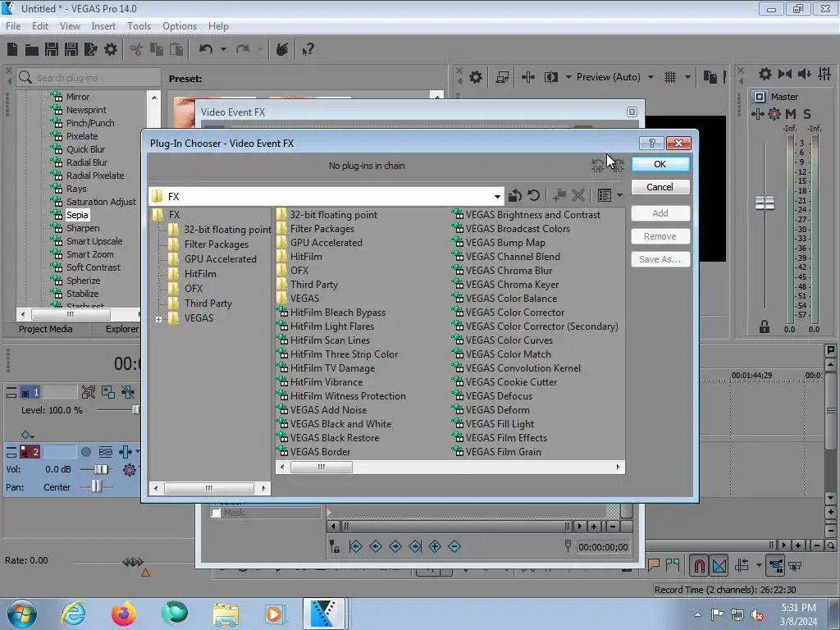Click track 2 audio FX gear icon
The height and width of the screenshot is (630, 840).
coord(129,470)
